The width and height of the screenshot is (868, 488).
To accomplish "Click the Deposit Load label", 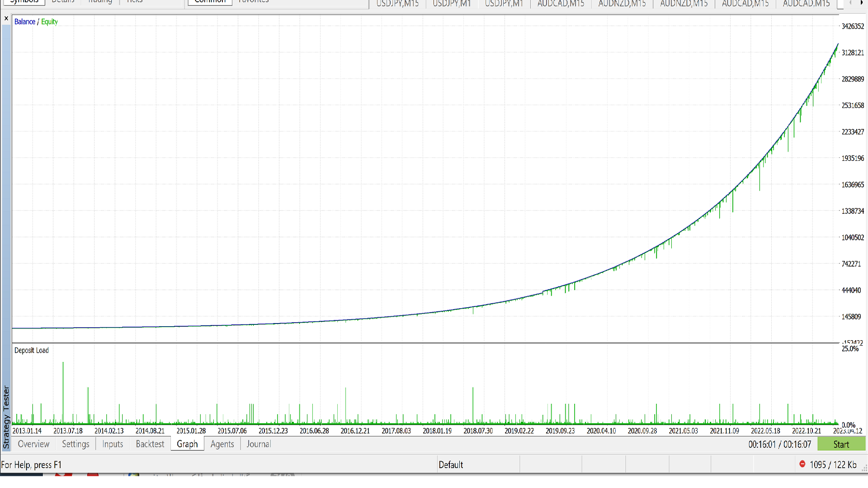I will [31, 350].
